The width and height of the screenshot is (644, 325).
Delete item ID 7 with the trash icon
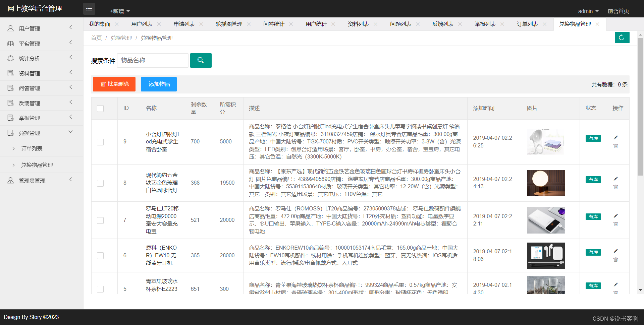(x=615, y=224)
